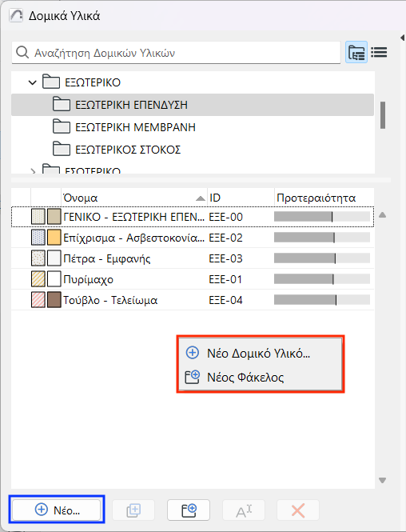The height and width of the screenshot is (532, 406).
Task: Click the ΕΞΕ-03 ID cell
Action: point(225,258)
